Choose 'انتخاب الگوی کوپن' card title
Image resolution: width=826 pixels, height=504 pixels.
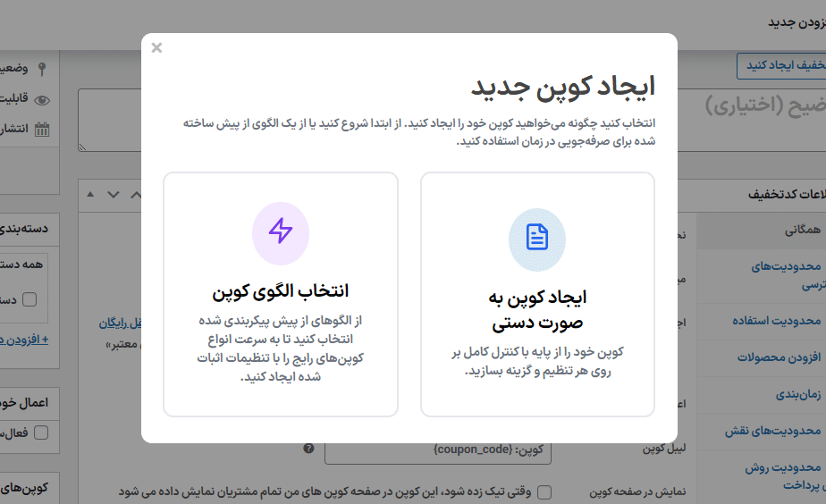tap(281, 291)
